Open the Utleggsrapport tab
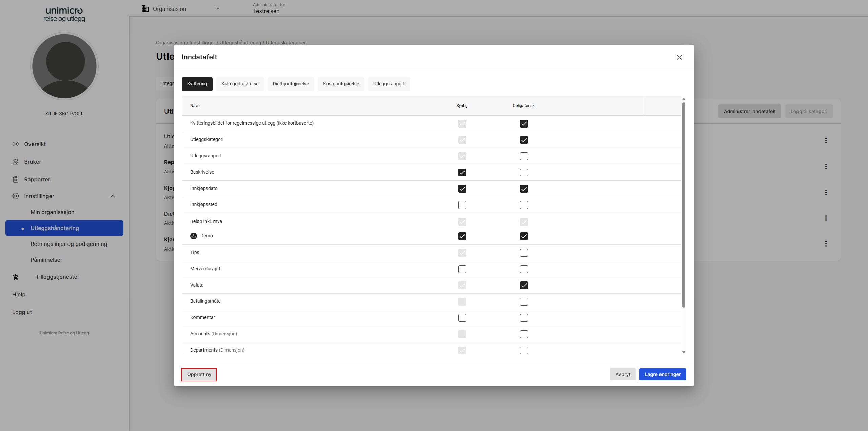This screenshot has height=431, width=868. click(389, 84)
